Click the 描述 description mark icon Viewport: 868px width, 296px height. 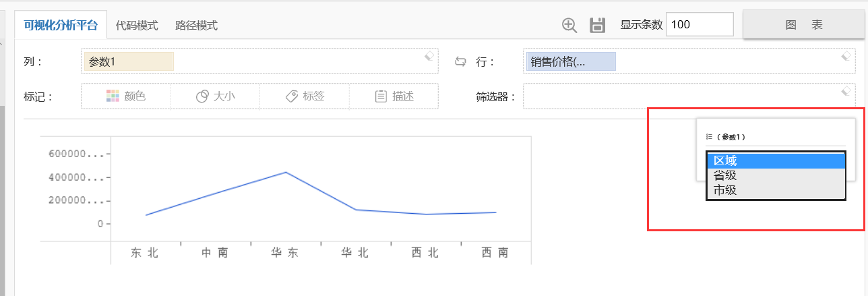(x=381, y=96)
